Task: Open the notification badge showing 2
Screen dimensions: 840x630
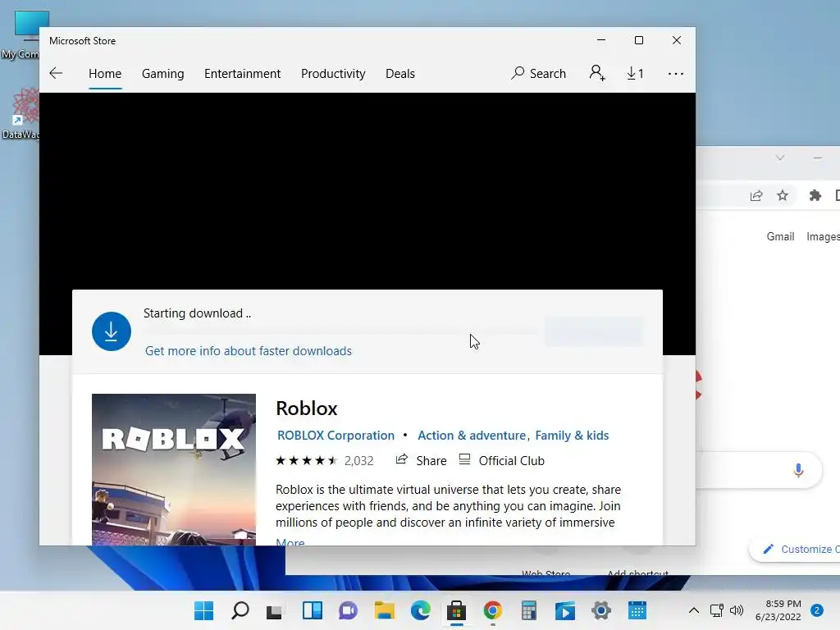Action: [x=817, y=610]
